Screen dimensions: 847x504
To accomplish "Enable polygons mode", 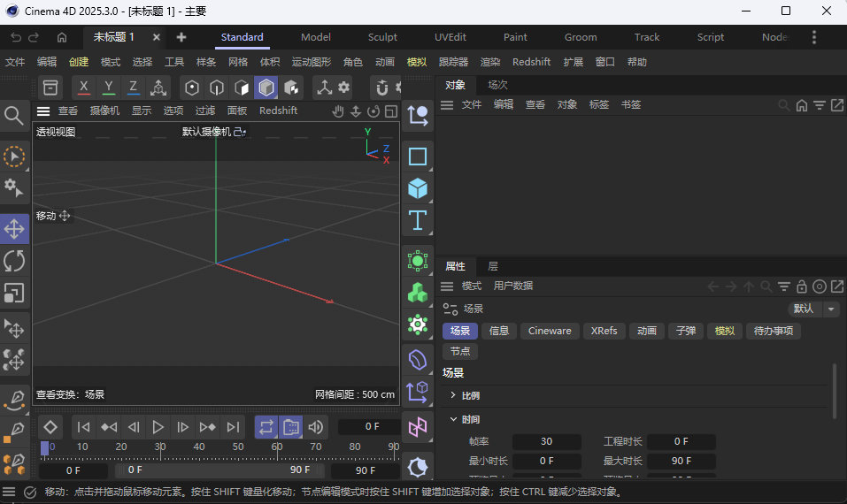I will 242,88.
